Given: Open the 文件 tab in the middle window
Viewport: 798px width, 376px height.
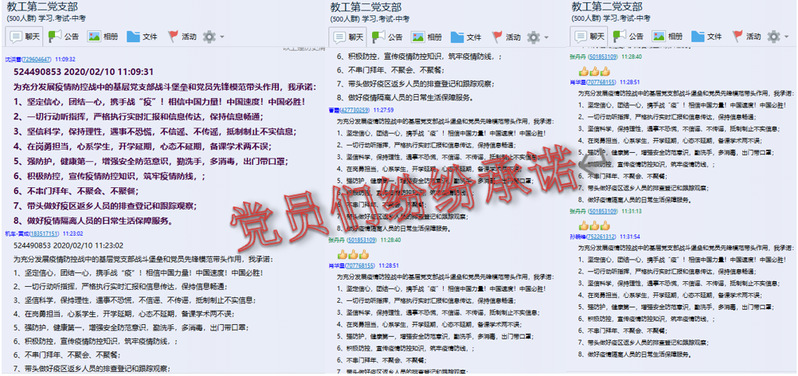Looking at the screenshot, I should click(467, 37).
